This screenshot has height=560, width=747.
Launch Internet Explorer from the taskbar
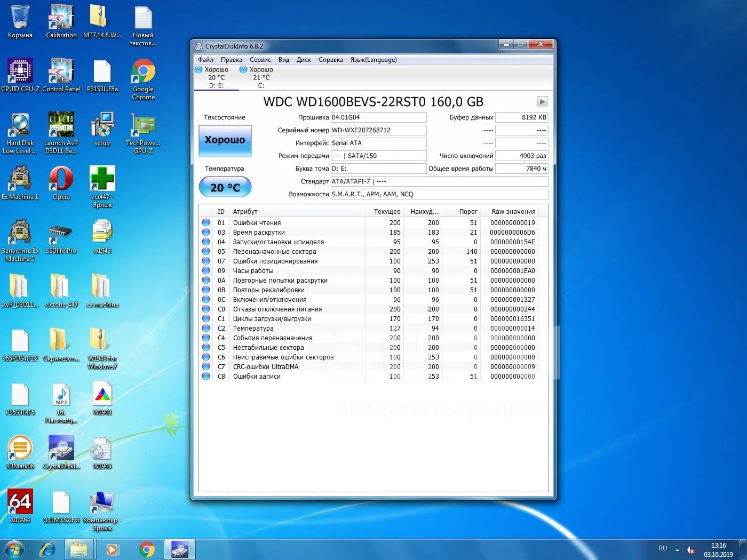tap(48, 549)
